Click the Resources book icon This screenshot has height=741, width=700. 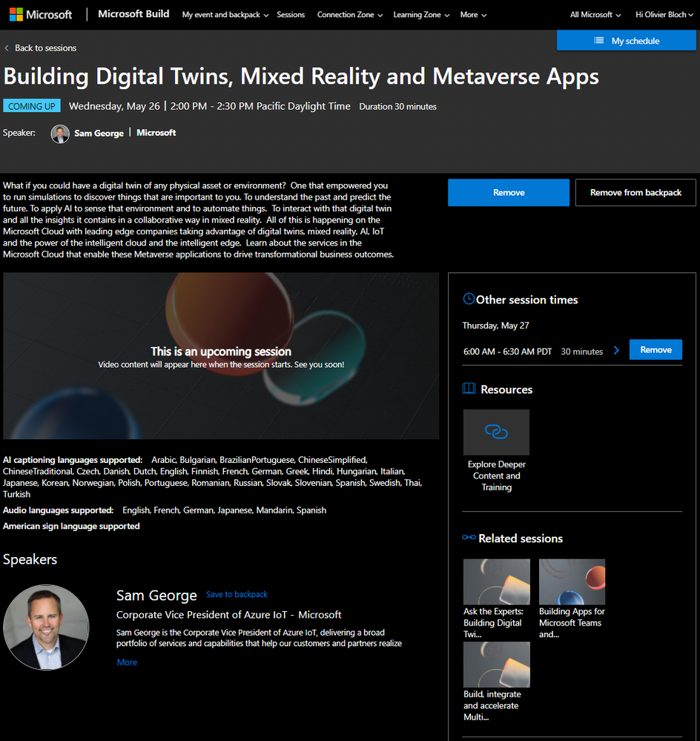[469, 389]
